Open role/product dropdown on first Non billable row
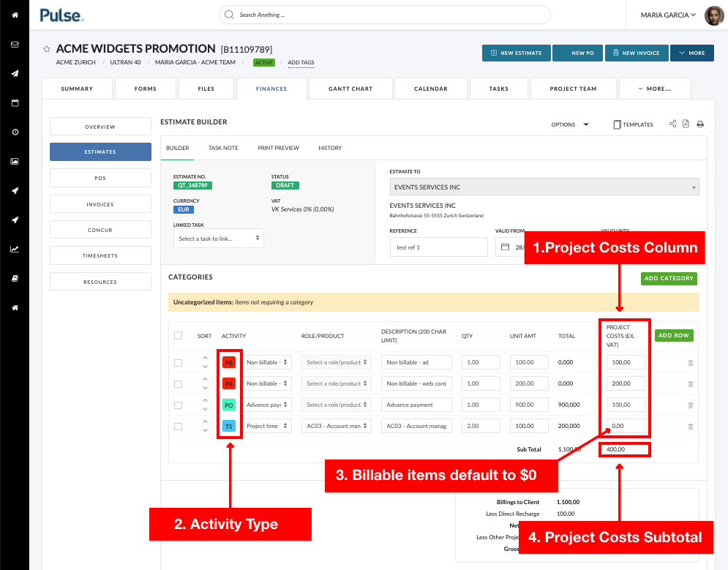 click(336, 362)
